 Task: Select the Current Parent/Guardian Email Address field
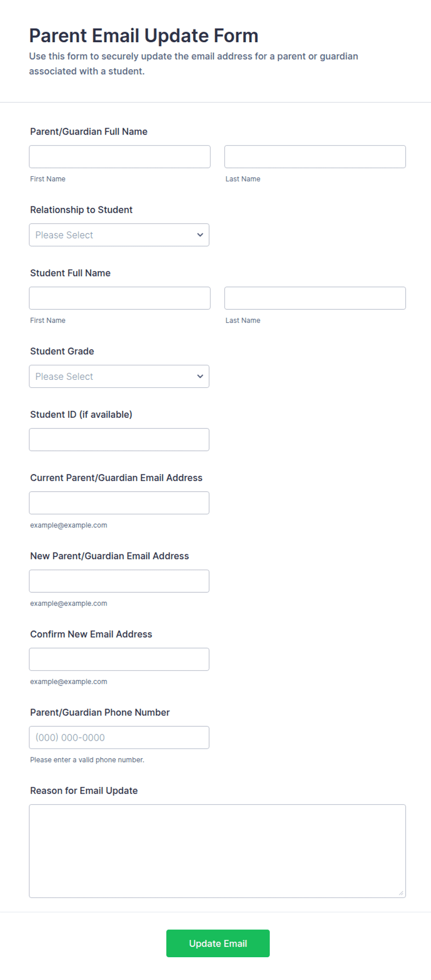(119, 503)
